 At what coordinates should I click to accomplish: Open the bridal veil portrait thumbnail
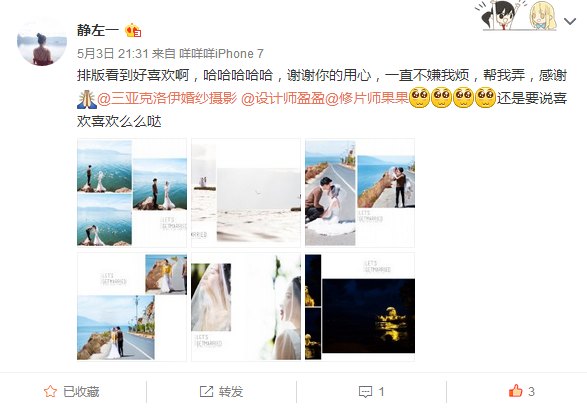[246, 307]
